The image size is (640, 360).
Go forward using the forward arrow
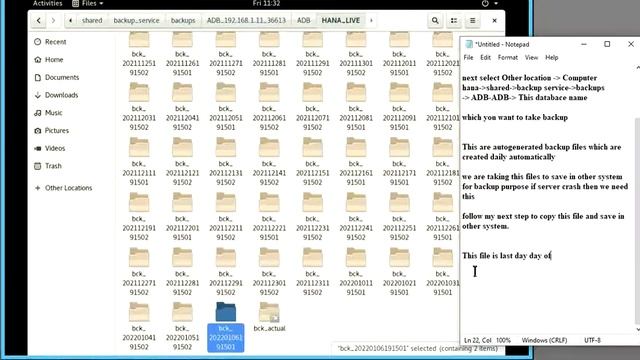53,20
